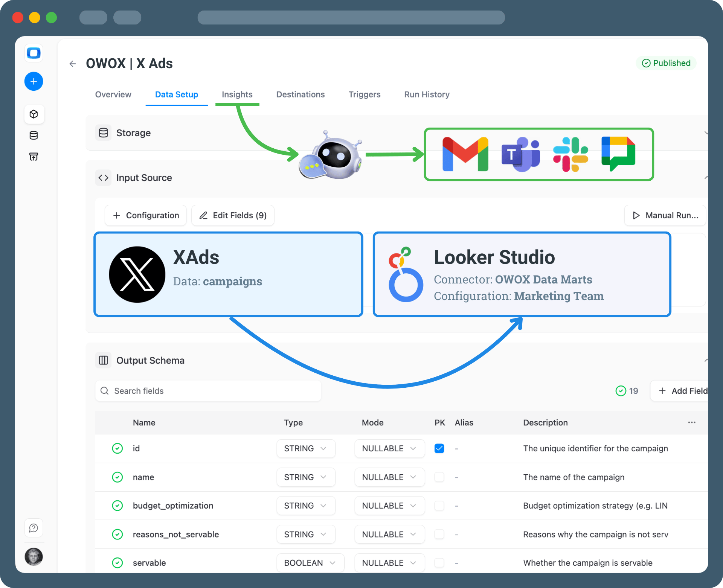
Task: Click the Search fields input box
Action: pyautogui.click(x=208, y=391)
